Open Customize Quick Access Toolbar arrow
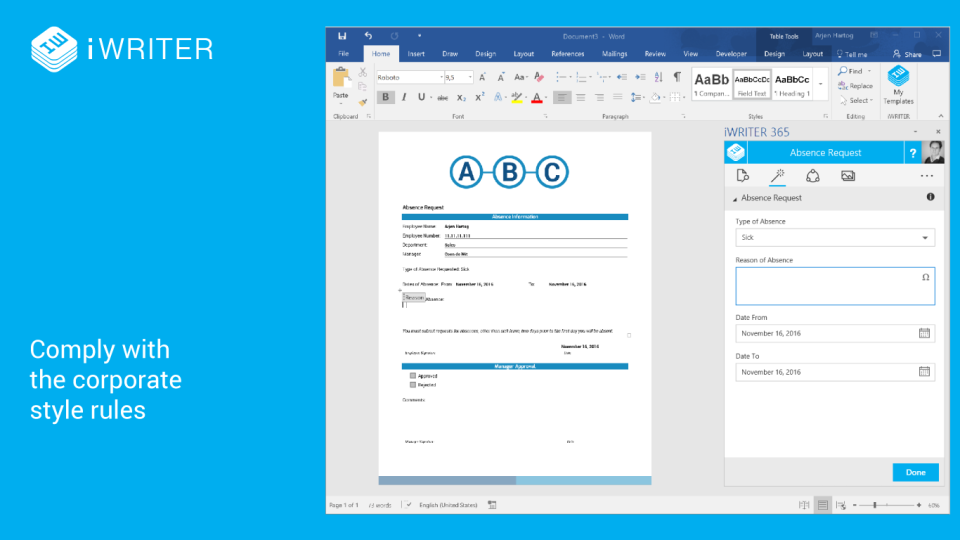This screenshot has height=540, width=960. coord(419,36)
